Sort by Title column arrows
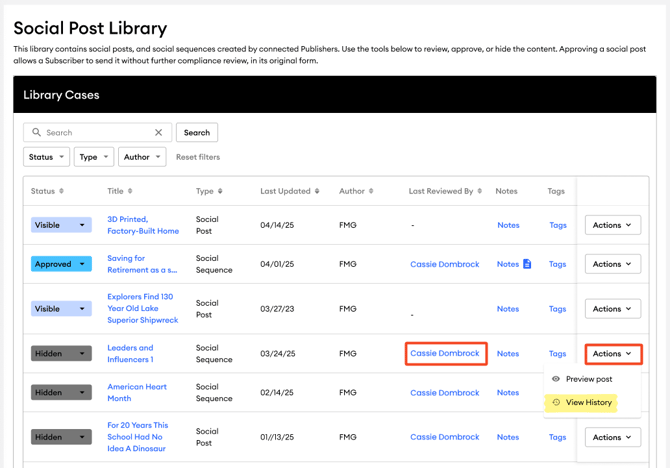The height and width of the screenshot is (468, 670). click(x=130, y=191)
